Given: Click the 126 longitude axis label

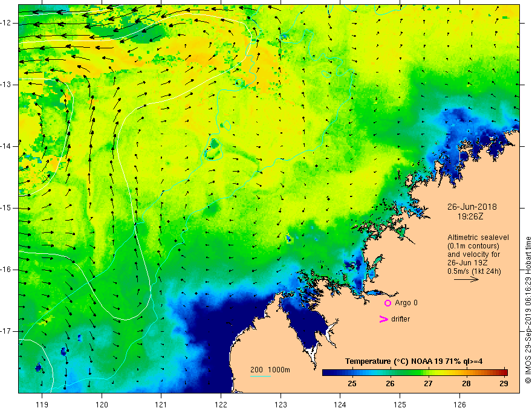Looking at the screenshot, I should [x=459, y=404].
